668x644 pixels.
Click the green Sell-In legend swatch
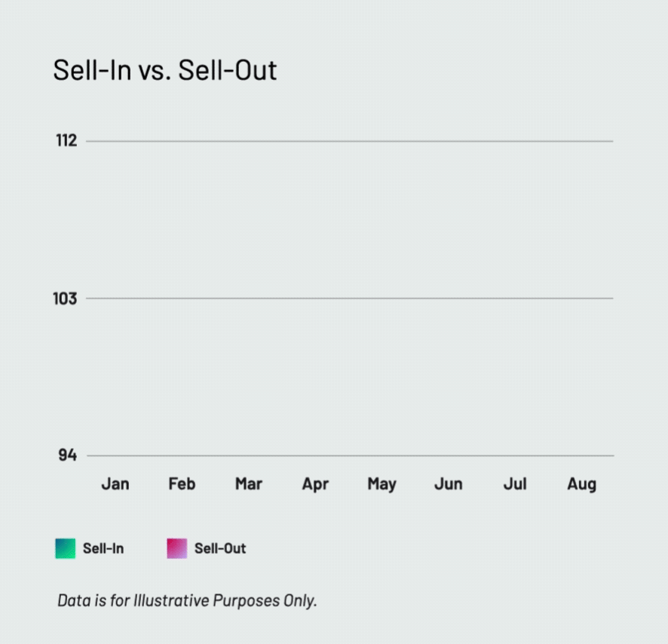pos(66,548)
